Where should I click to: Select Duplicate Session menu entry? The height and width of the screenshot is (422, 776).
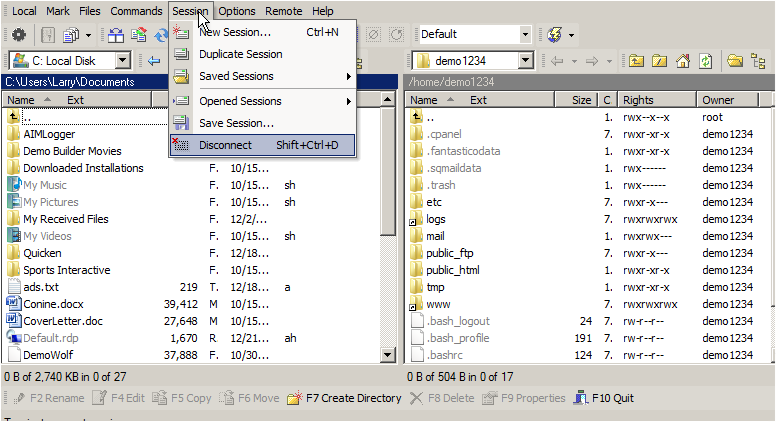tap(263, 54)
